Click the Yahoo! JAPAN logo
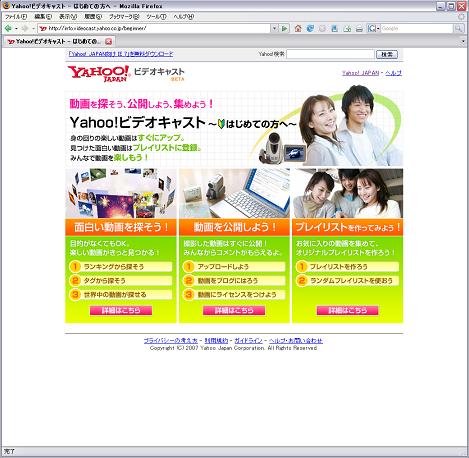 click(x=98, y=73)
